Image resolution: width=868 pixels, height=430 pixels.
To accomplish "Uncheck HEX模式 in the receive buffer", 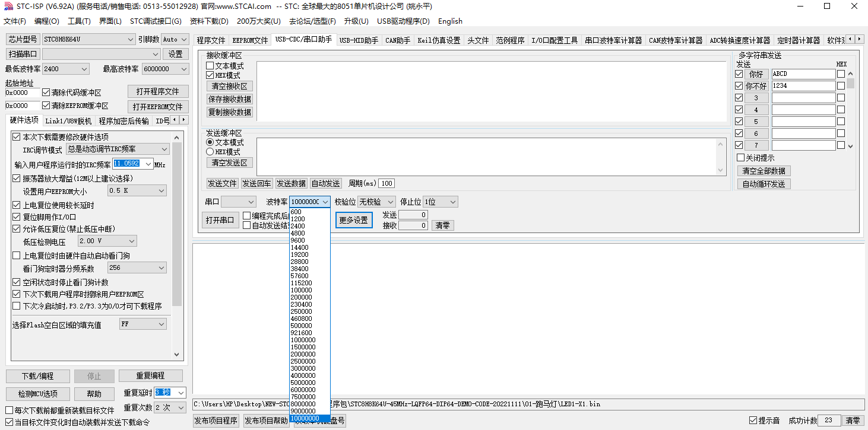I will point(210,75).
